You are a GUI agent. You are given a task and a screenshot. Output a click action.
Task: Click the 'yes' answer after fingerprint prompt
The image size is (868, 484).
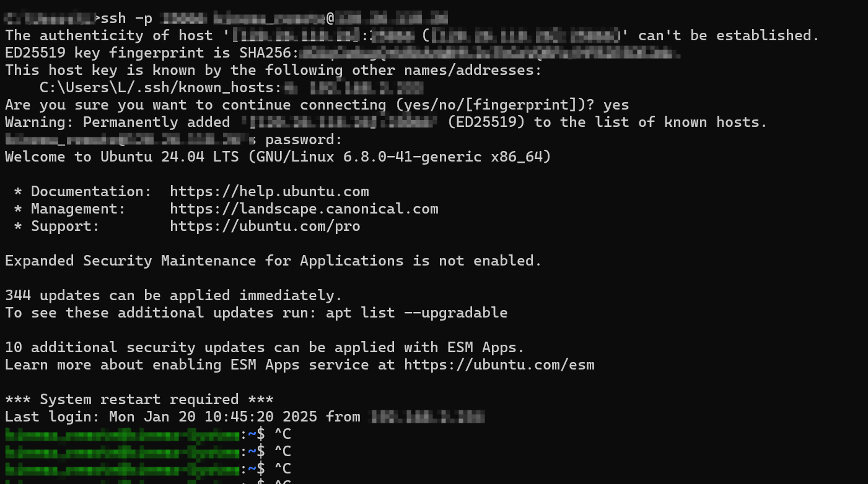(x=616, y=105)
